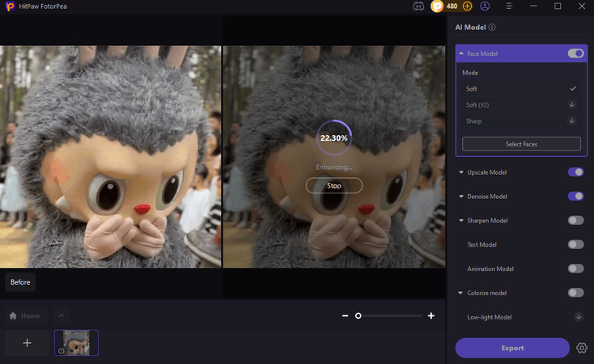Image resolution: width=594 pixels, height=364 pixels.
Task: Download the Low-light Model
Action: click(x=578, y=317)
